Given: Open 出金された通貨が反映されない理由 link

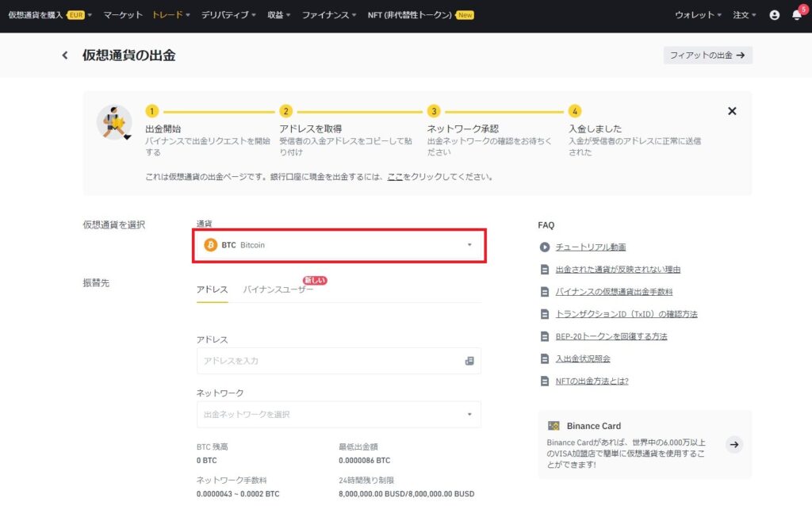Looking at the screenshot, I should 618,270.
